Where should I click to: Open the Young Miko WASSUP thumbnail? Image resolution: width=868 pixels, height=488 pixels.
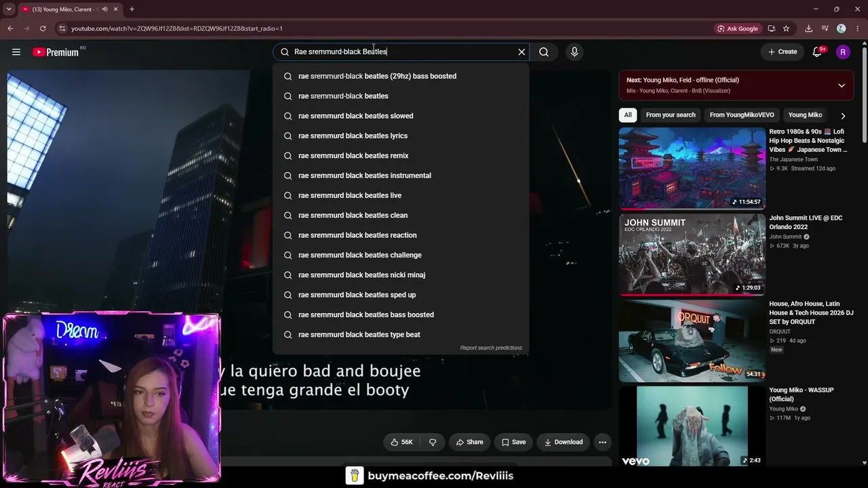pos(692,427)
